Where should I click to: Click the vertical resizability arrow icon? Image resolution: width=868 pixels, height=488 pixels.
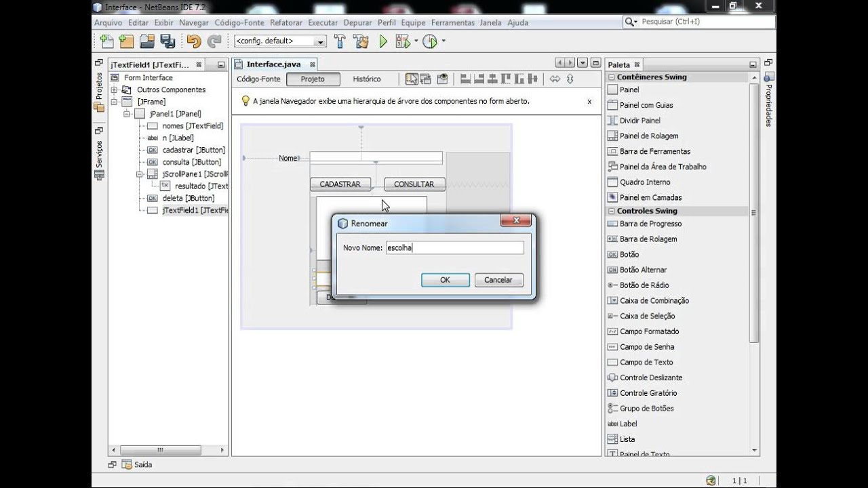tap(570, 79)
